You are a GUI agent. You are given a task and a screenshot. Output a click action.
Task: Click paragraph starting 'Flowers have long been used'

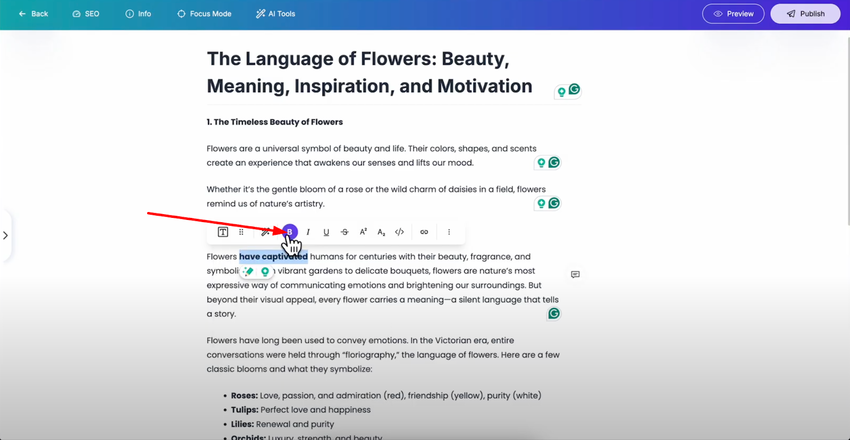click(x=383, y=355)
